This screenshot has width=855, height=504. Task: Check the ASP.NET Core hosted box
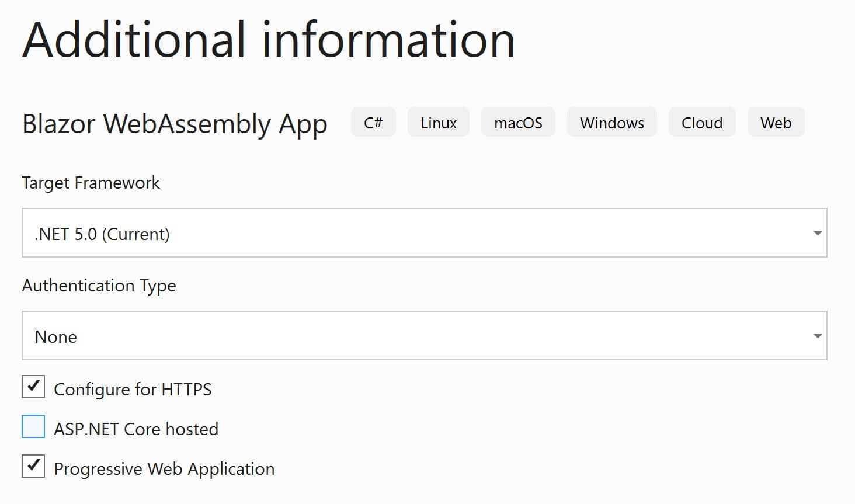click(x=33, y=426)
